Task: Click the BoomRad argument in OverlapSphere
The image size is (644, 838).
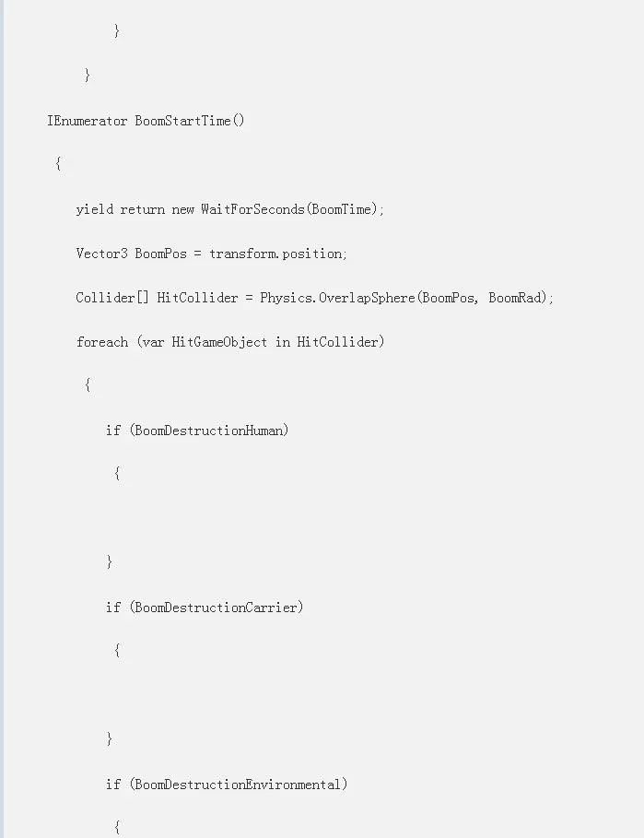Action: [x=514, y=298]
